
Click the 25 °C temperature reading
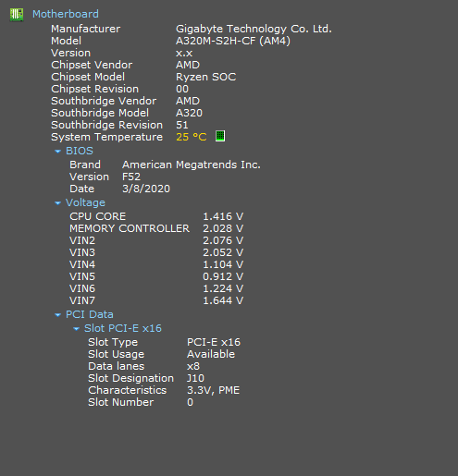192,137
